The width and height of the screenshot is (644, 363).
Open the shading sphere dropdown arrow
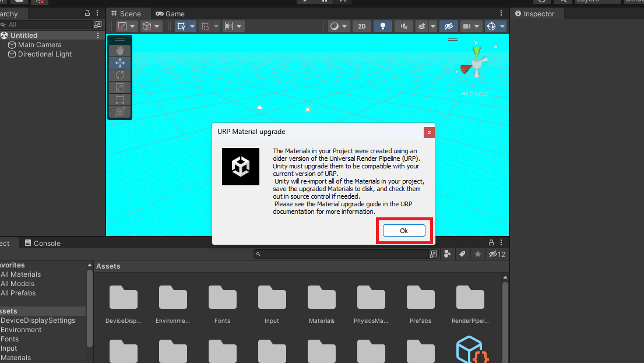click(344, 26)
